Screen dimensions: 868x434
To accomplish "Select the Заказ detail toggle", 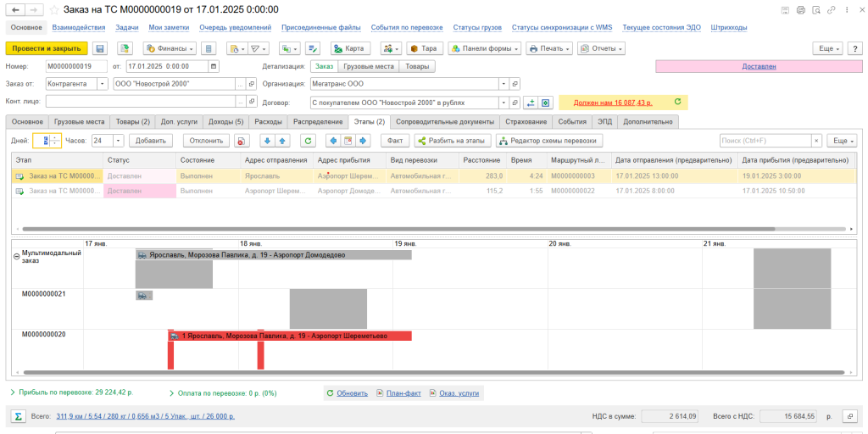I will tap(323, 66).
